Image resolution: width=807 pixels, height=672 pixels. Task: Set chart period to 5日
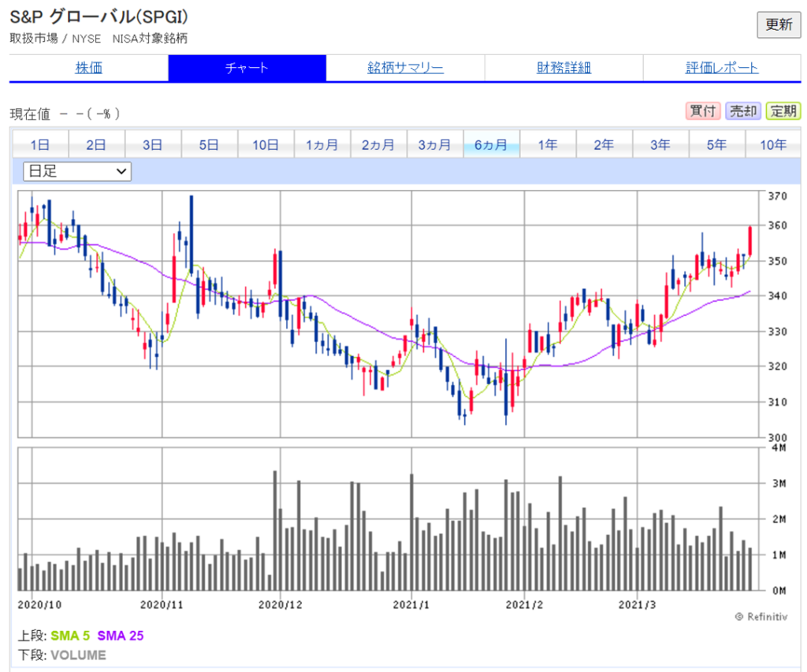click(x=209, y=145)
